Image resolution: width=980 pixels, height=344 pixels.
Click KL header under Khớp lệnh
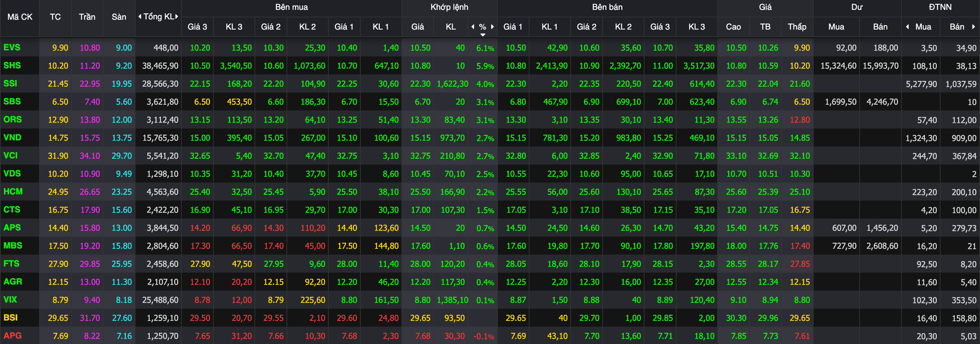pos(451,27)
